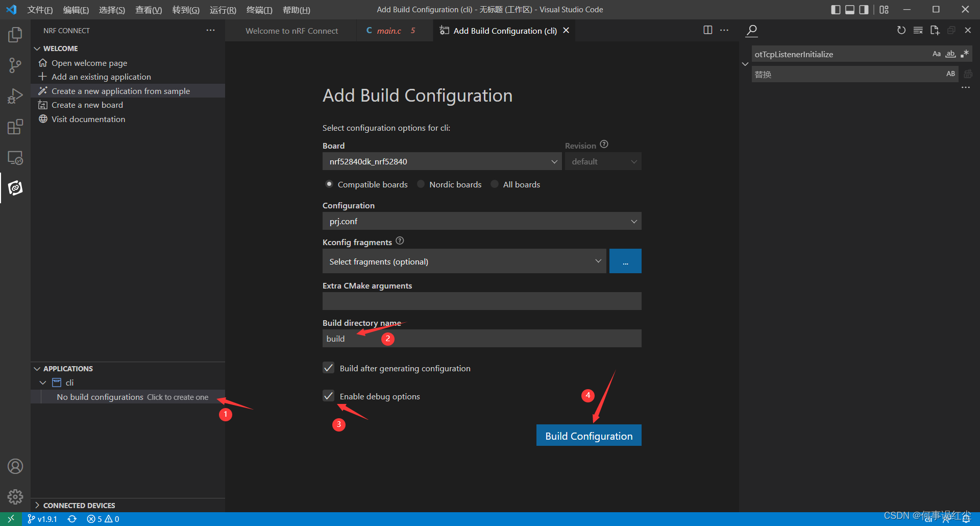Image resolution: width=980 pixels, height=526 pixels.
Task: Click the browse fragments '...' button
Action: [x=625, y=261]
